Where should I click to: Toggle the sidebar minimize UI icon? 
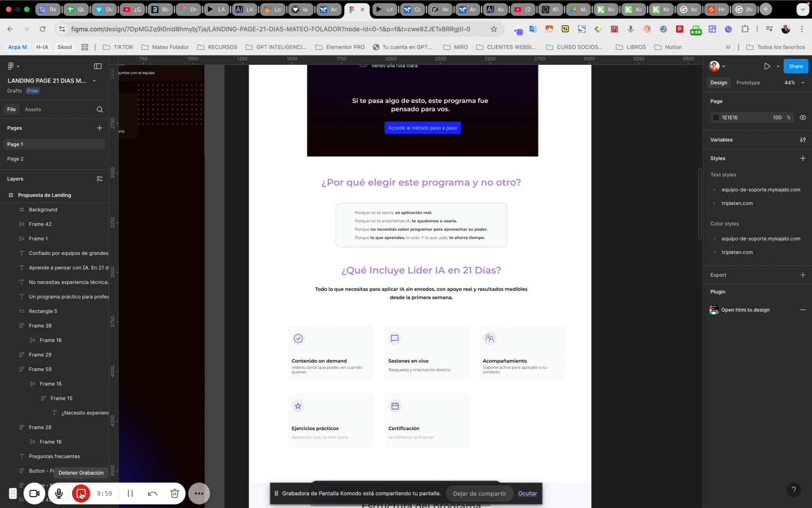tap(98, 66)
